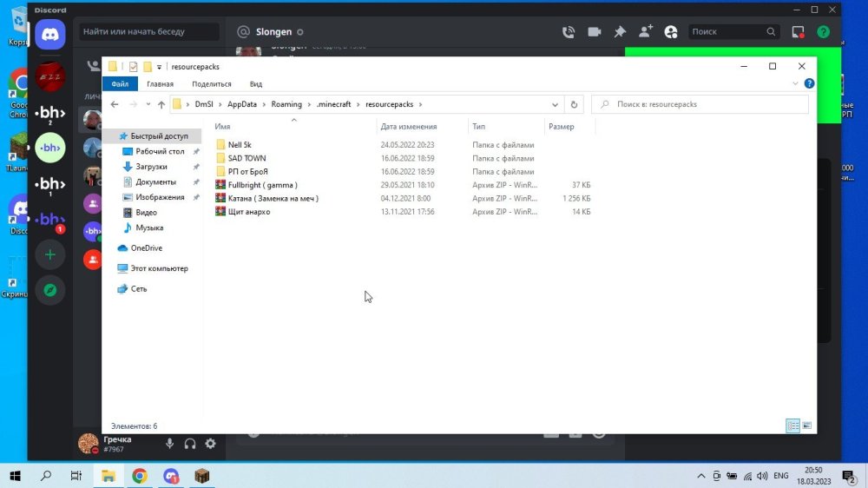Viewport: 868px width, 488px height.
Task: Deafen headphones in Discord user panel
Action: [x=190, y=444]
